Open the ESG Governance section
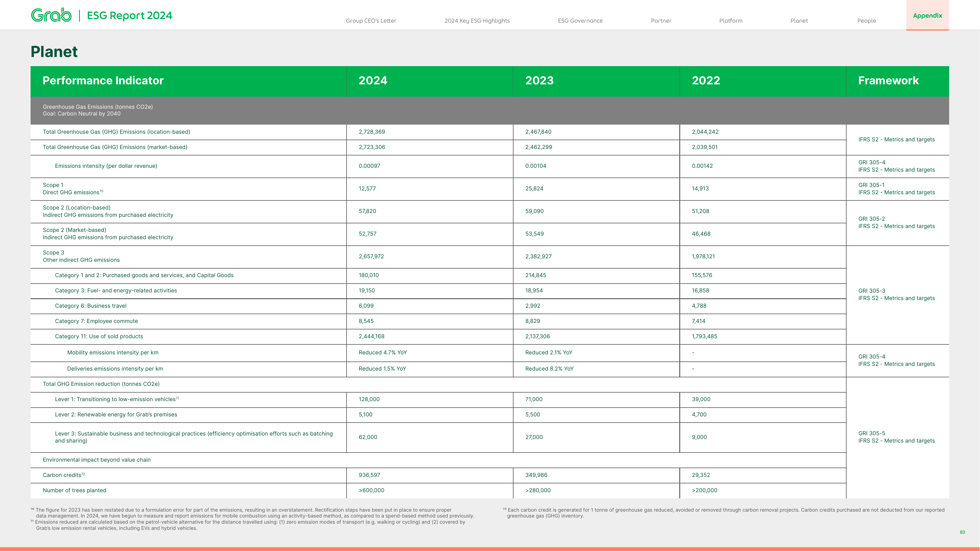 pyautogui.click(x=580, y=21)
